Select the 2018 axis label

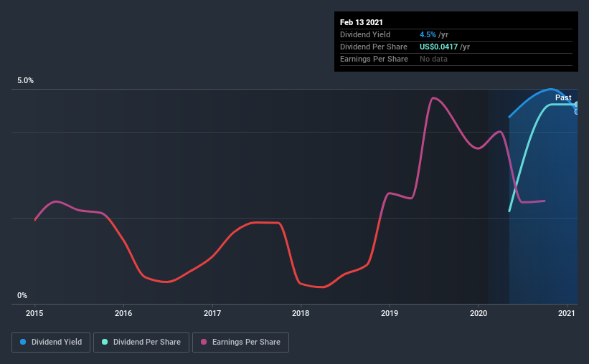tap(301, 313)
